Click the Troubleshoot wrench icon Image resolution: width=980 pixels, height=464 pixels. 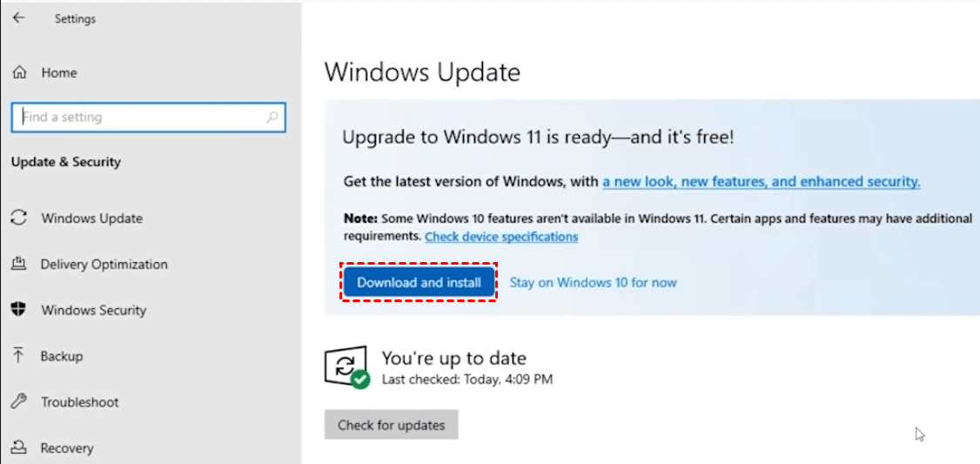coord(19,400)
